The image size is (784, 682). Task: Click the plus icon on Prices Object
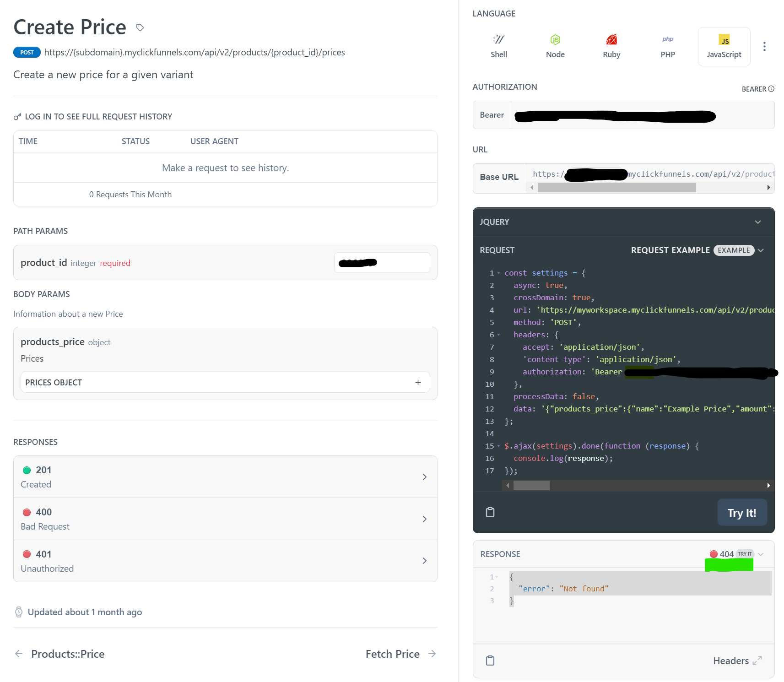418,382
